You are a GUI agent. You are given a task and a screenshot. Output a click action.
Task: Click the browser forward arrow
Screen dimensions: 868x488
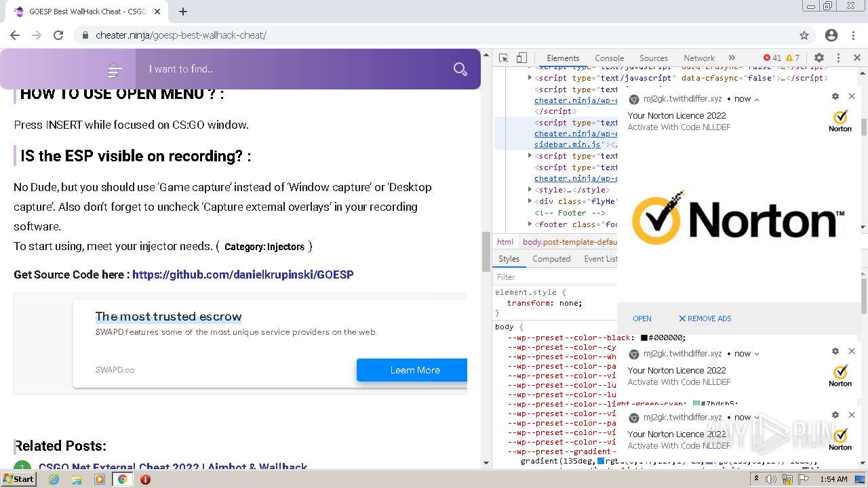tap(37, 35)
